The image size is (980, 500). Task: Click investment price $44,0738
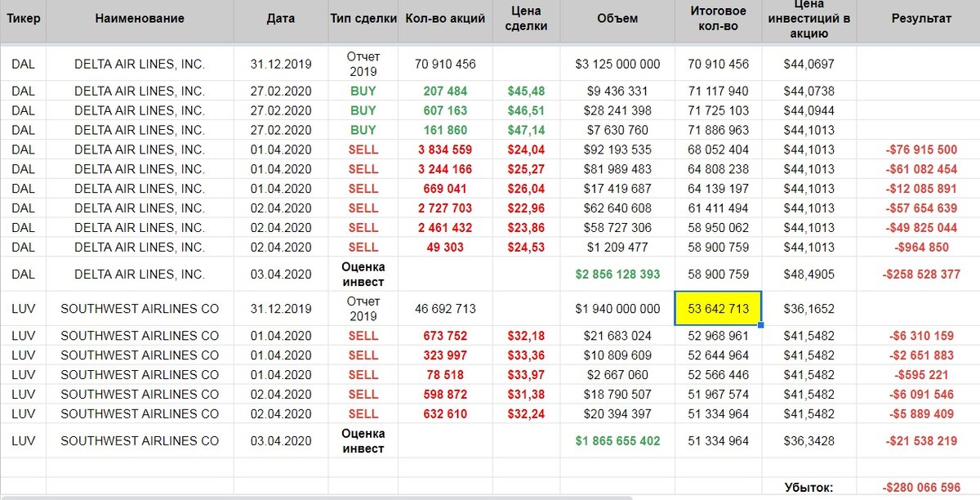coord(808,91)
